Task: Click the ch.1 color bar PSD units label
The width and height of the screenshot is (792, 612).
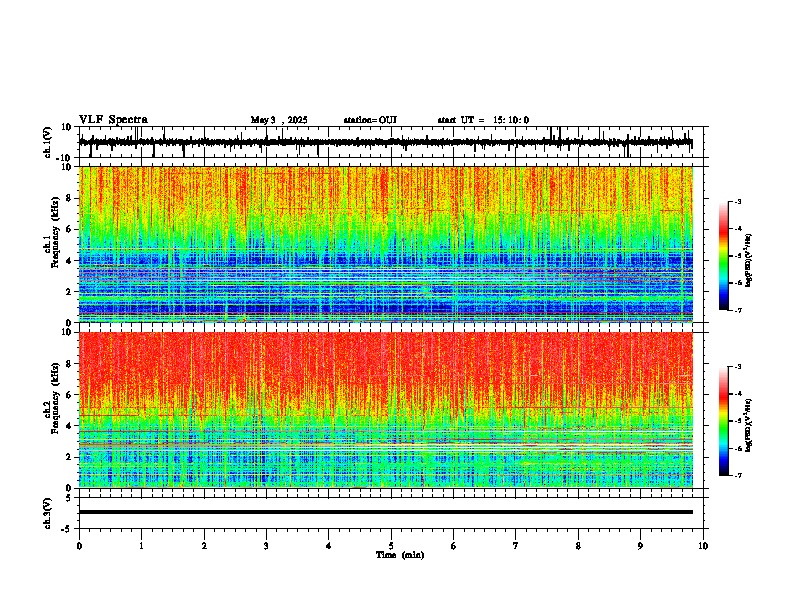Action: 749,261
